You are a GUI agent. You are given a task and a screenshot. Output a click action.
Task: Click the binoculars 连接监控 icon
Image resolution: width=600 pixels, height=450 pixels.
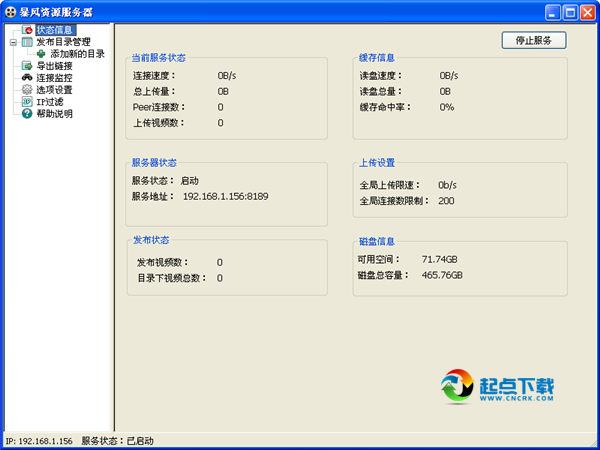pyautogui.click(x=27, y=78)
